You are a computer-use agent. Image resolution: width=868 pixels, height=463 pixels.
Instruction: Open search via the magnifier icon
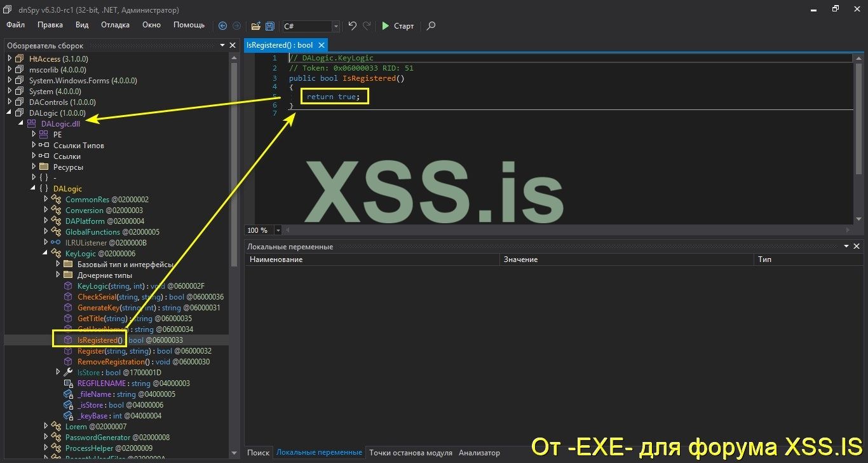(430, 26)
